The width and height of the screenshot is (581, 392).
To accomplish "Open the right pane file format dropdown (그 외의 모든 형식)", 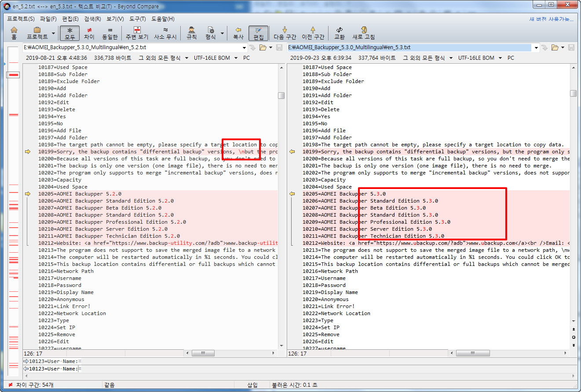I will [x=428, y=58].
